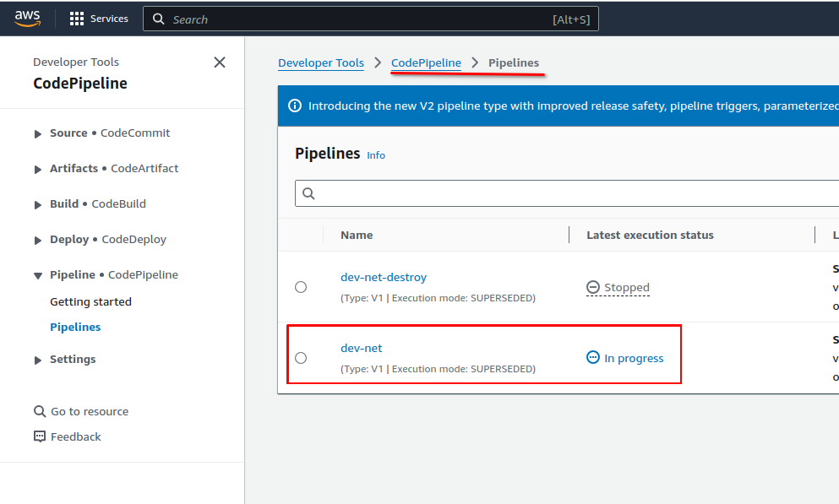Screen dimensions: 839x504
Task: Open the Pipelines Info link
Action: pos(376,155)
